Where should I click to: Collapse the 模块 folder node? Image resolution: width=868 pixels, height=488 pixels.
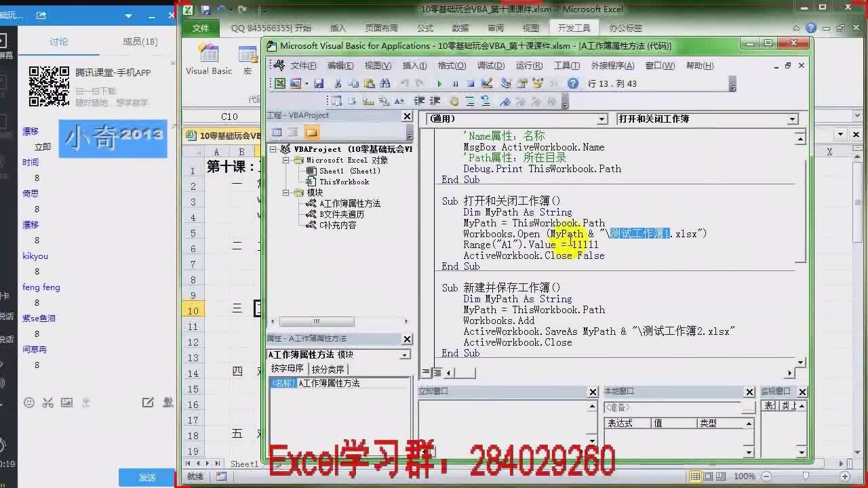[286, 192]
